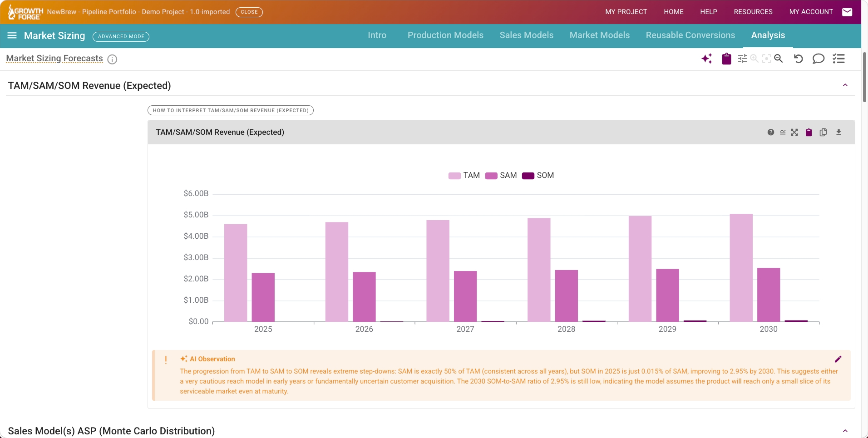Open the checklist tasks icon
Screen dimensions: 868x438
838,59
